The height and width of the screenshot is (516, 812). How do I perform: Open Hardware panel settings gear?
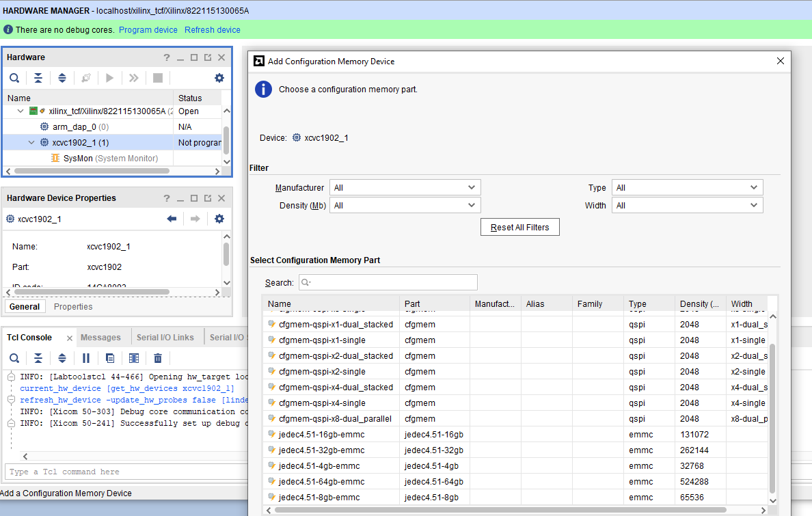click(x=219, y=78)
